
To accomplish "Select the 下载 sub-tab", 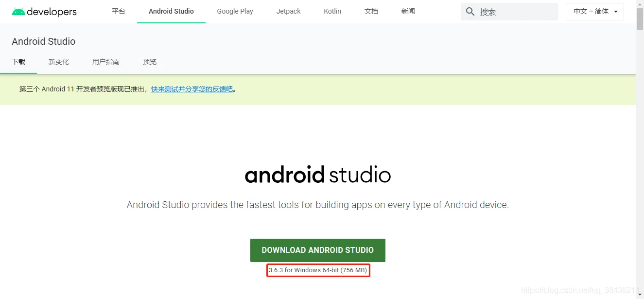I will (x=18, y=62).
